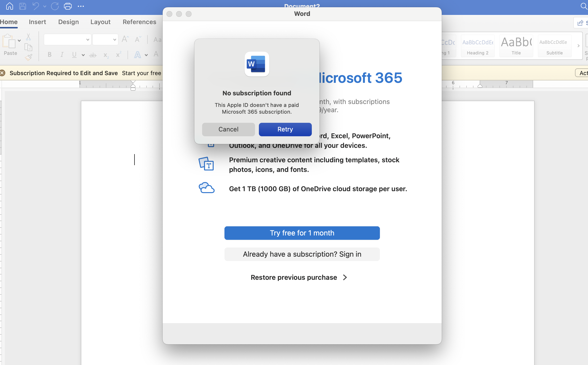Select the Heading 2 style thumbnail
Screen dimensions: 588x365
[x=478, y=46]
